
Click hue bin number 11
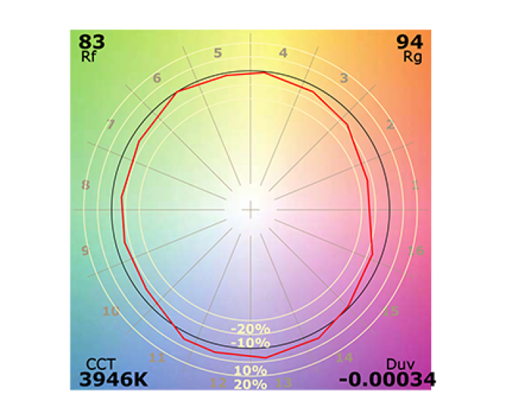tap(157, 358)
